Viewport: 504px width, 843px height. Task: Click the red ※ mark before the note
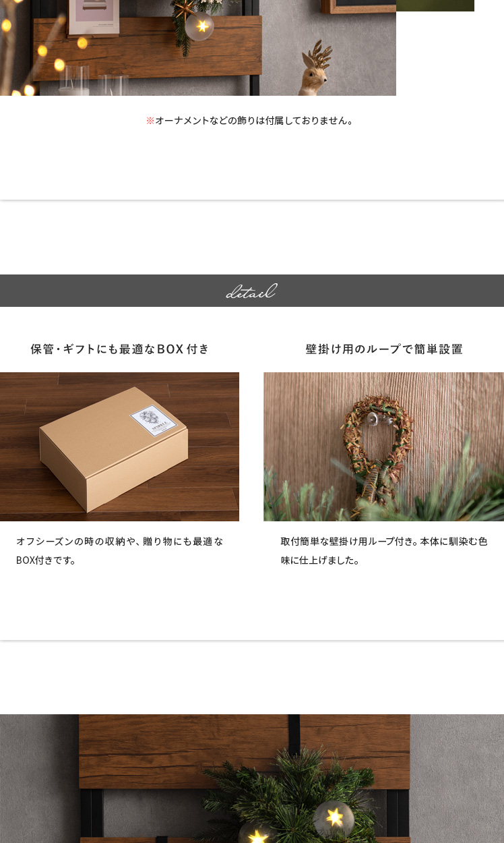click(x=150, y=121)
